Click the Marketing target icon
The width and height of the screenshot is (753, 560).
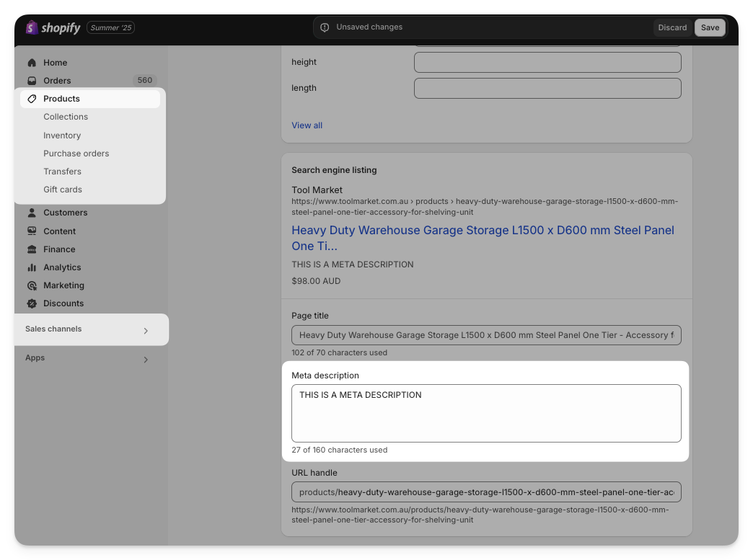pyautogui.click(x=32, y=285)
